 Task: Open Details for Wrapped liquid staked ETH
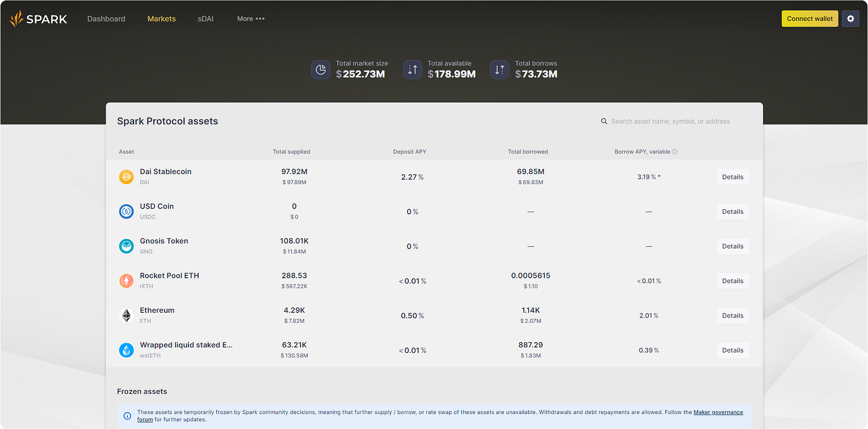(733, 350)
